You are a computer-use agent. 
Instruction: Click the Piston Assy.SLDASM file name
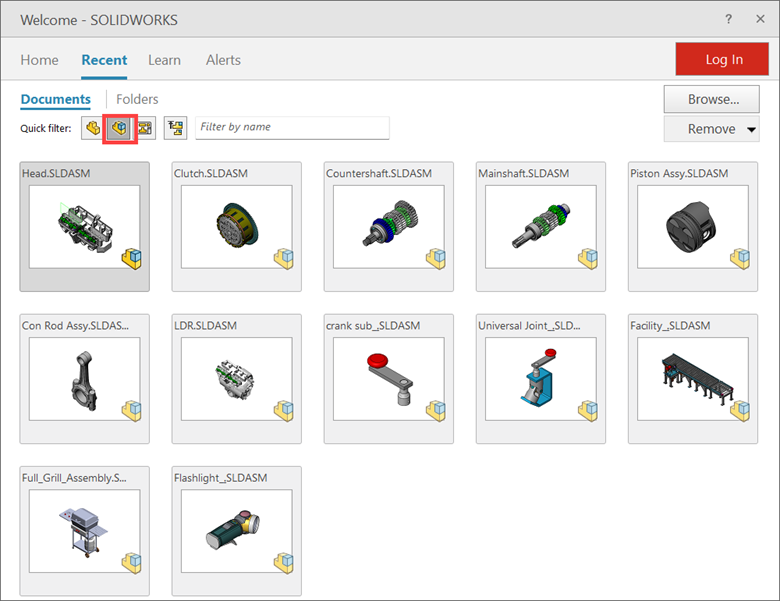680,174
